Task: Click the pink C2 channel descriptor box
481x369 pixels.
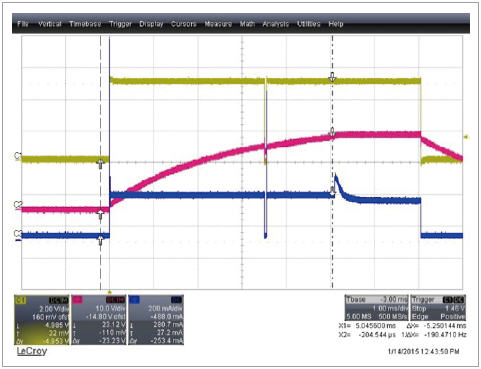Action: point(99,320)
